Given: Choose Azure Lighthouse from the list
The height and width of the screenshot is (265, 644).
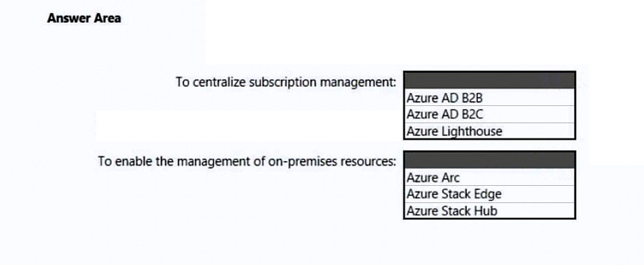Looking at the screenshot, I should (489, 131).
